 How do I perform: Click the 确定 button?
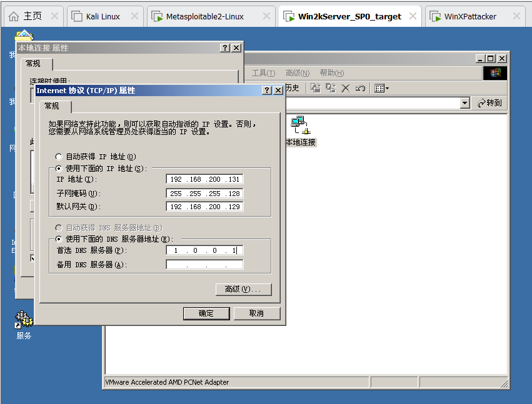pyautogui.click(x=206, y=313)
